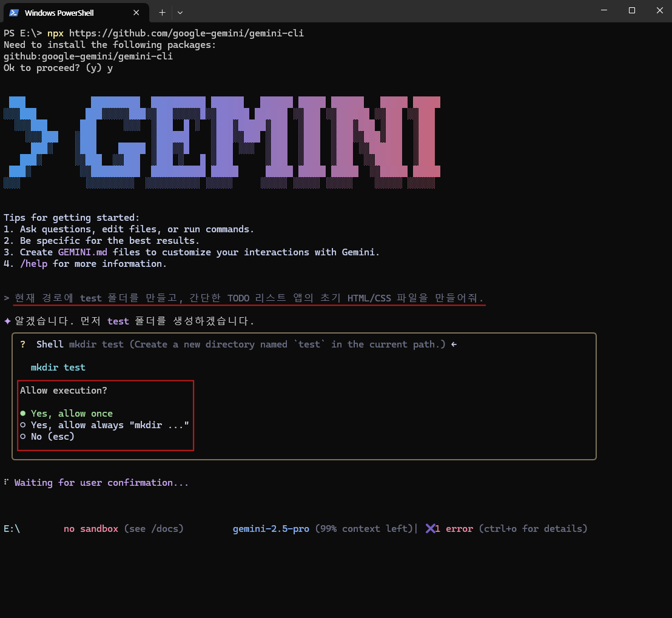Click the 'E:\' path in the footer
The height and width of the screenshot is (618, 672).
tap(12, 529)
